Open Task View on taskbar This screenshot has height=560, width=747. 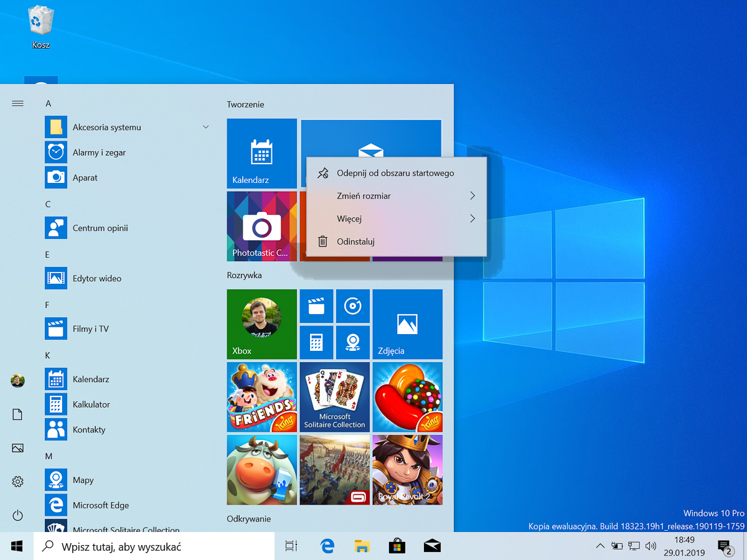[291, 546]
